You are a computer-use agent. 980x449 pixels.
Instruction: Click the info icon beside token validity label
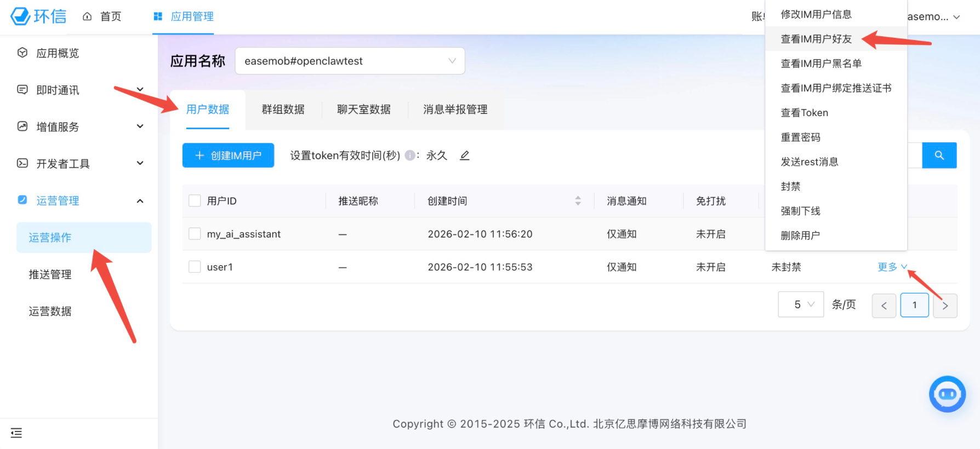coord(409,156)
